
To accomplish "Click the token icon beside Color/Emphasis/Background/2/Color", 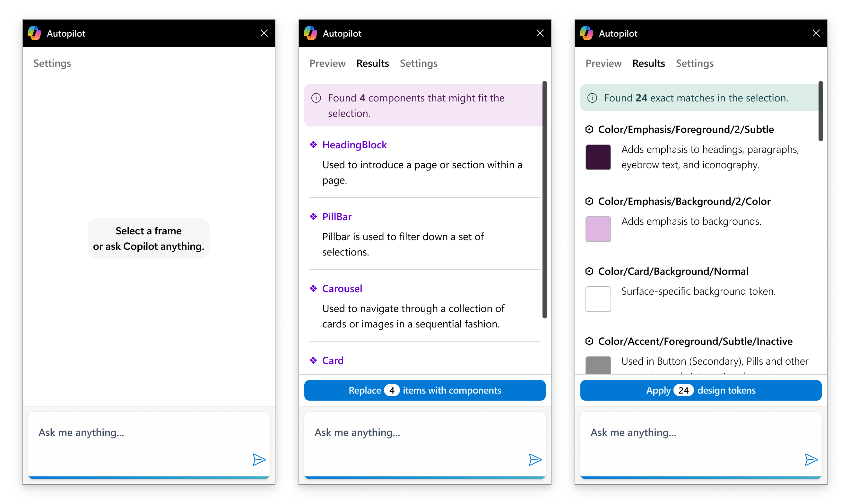I will coord(590,201).
